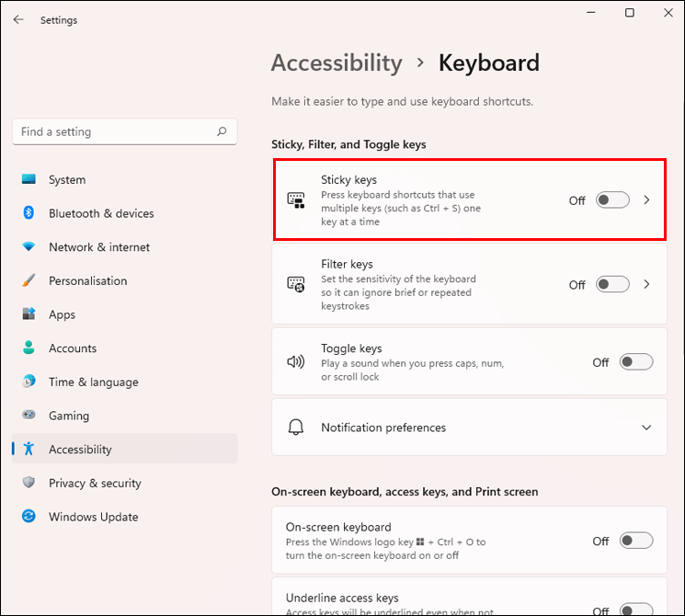Click the Network & internet Wi-Fi icon
This screenshot has width=685, height=616.
[29, 247]
